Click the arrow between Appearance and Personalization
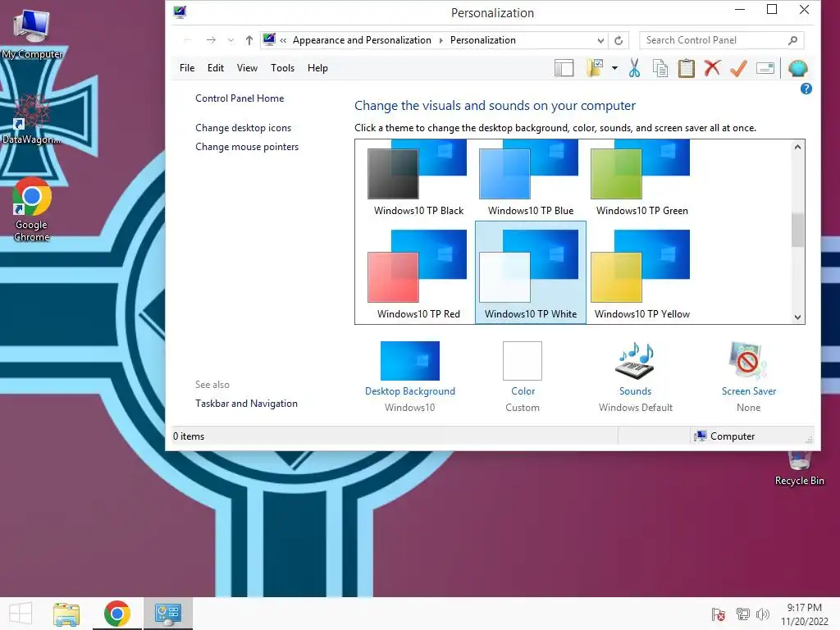The image size is (840, 630). pyautogui.click(x=441, y=40)
